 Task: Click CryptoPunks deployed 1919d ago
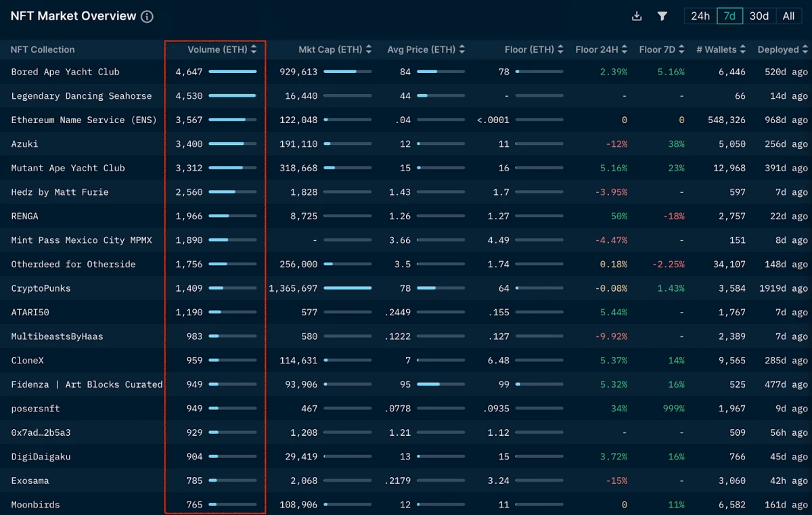[x=784, y=288]
